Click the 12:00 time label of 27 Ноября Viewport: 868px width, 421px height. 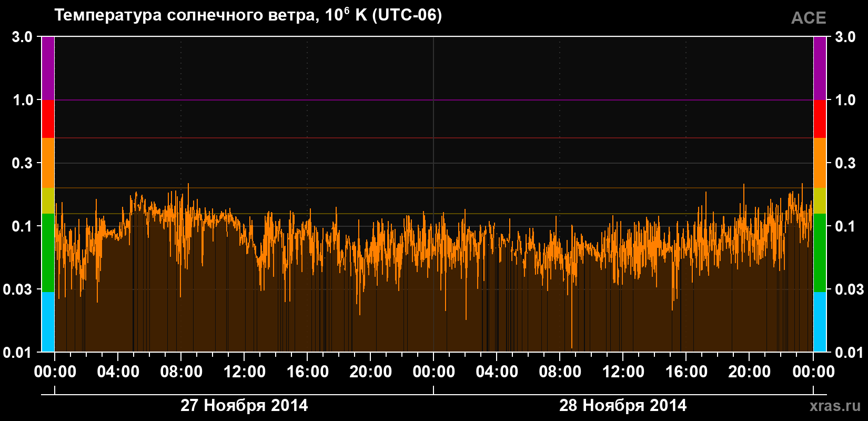pyautogui.click(x=245, y=372)
